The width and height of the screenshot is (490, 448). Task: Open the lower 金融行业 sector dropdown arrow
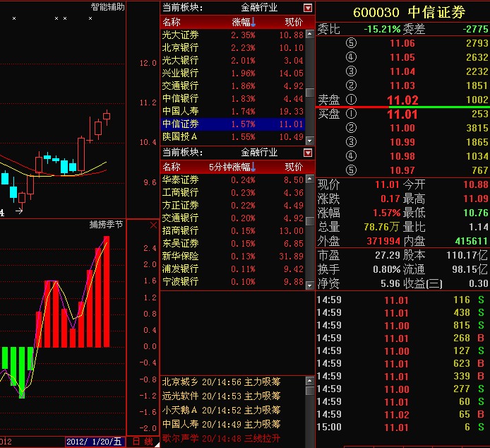point(308,153)
